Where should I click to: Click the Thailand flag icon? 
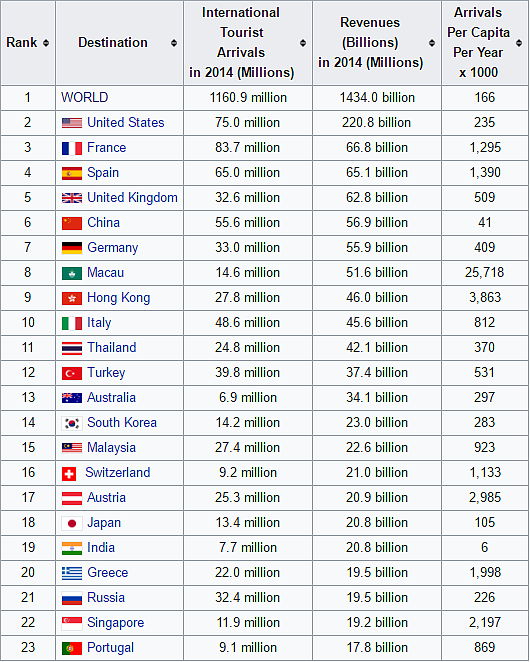(72, 348)
